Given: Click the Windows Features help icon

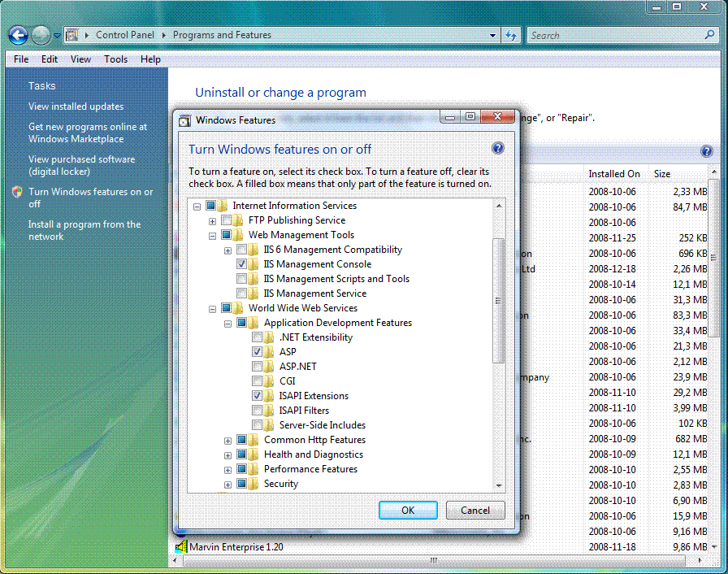Looking at the screenshot, I should 498,148.
